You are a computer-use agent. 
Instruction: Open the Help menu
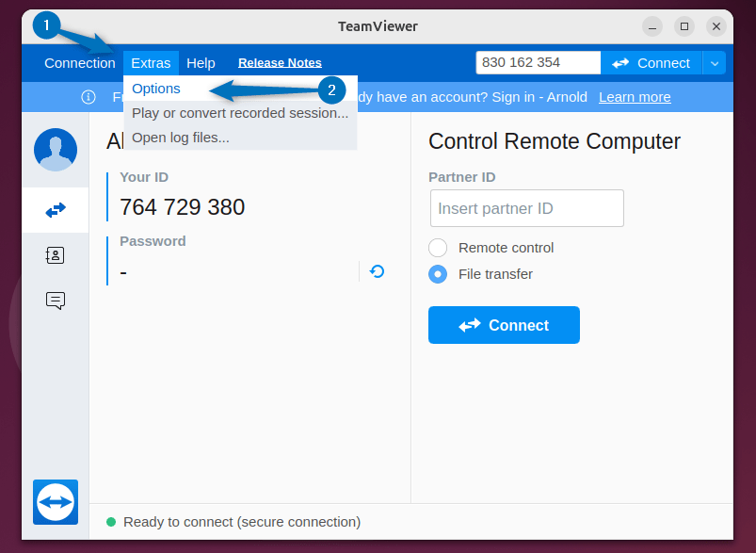[201, 63]
